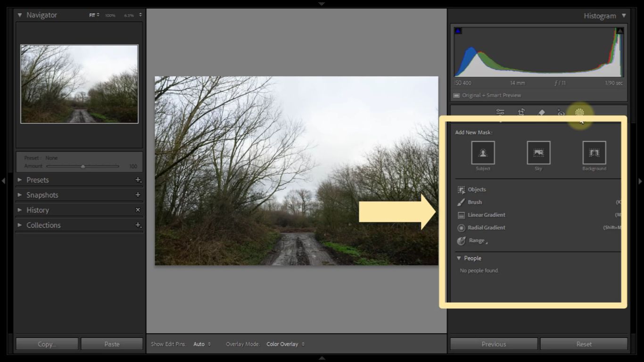The height and width of the screenshot is (362, 644).
Task: Collapse the People section
Action: pyautogui.click(x=459, y=258)
